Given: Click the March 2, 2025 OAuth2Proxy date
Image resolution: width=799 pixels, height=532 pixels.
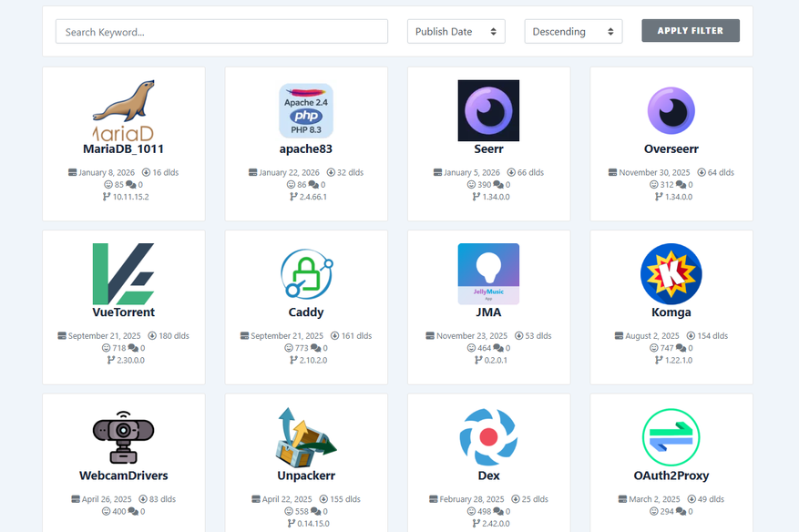Looking at the screenshot, I should [x=654, y=499].
